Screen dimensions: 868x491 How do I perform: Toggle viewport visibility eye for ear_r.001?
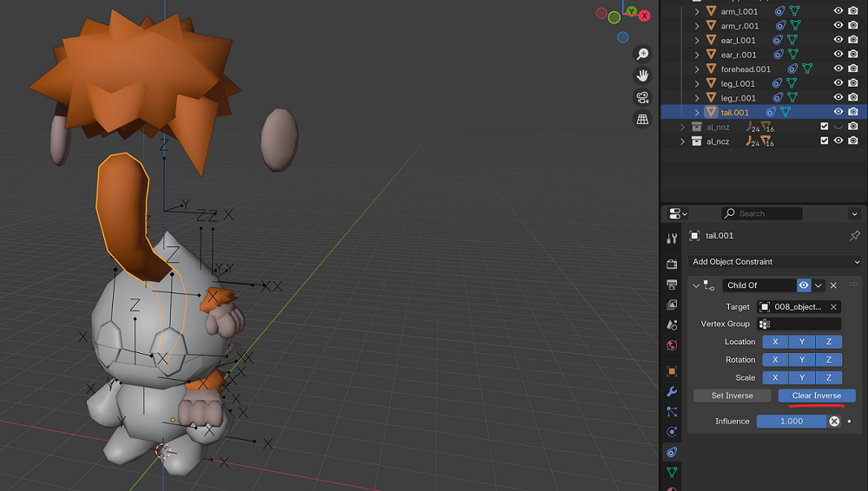pos(838,54)
